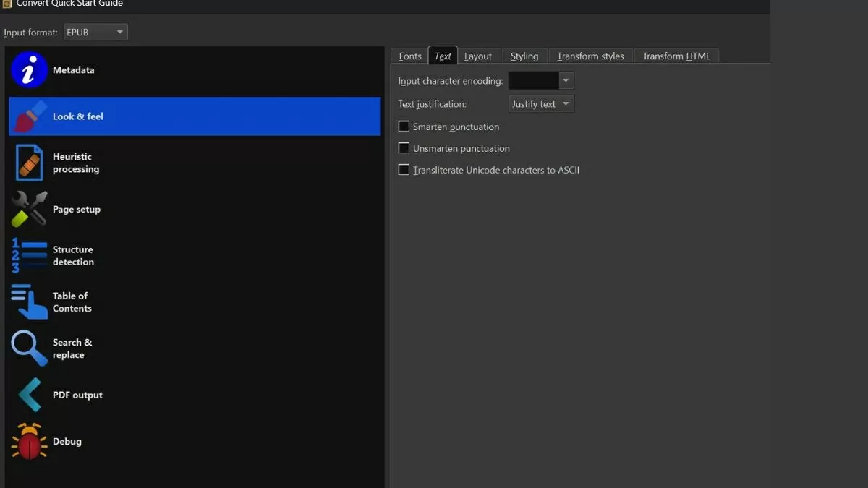Go to the Transform HTML tab
Viewport: 868px width, 488px height.
[676, 56]
